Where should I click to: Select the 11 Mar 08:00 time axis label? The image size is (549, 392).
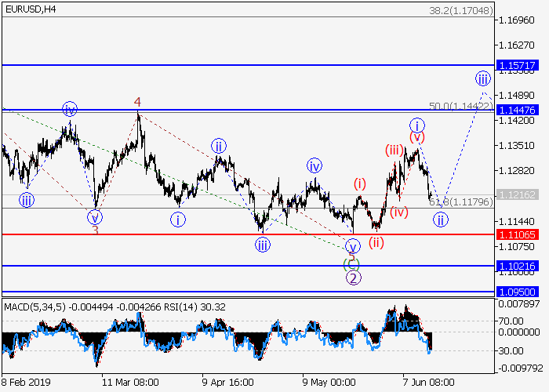point(130,383)
